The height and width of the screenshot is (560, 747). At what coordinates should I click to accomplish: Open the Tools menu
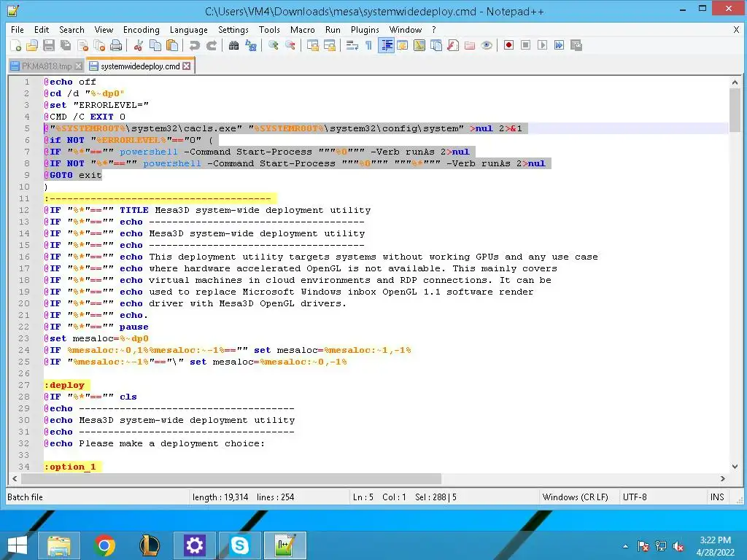point(269,29)
